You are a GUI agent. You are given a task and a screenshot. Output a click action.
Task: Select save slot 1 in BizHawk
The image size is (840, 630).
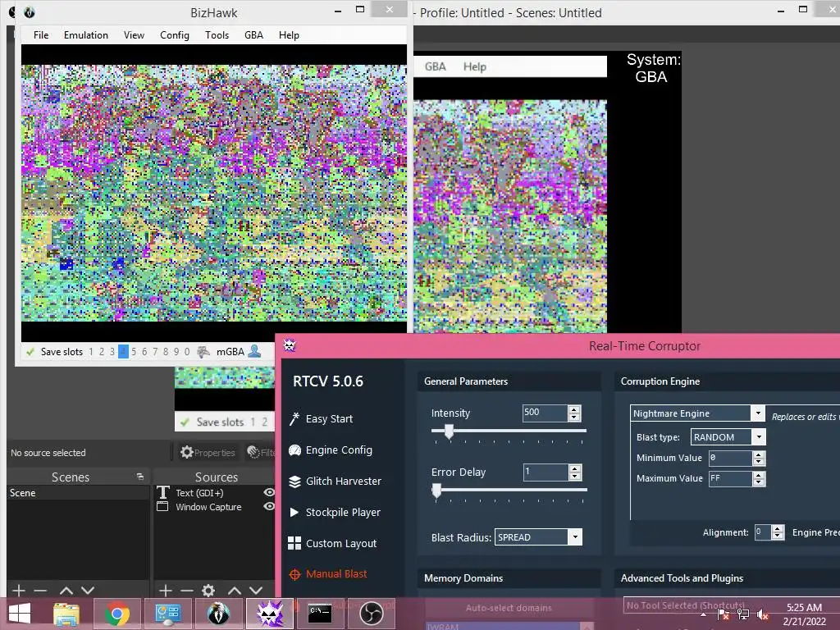click(x=91, y=352)
